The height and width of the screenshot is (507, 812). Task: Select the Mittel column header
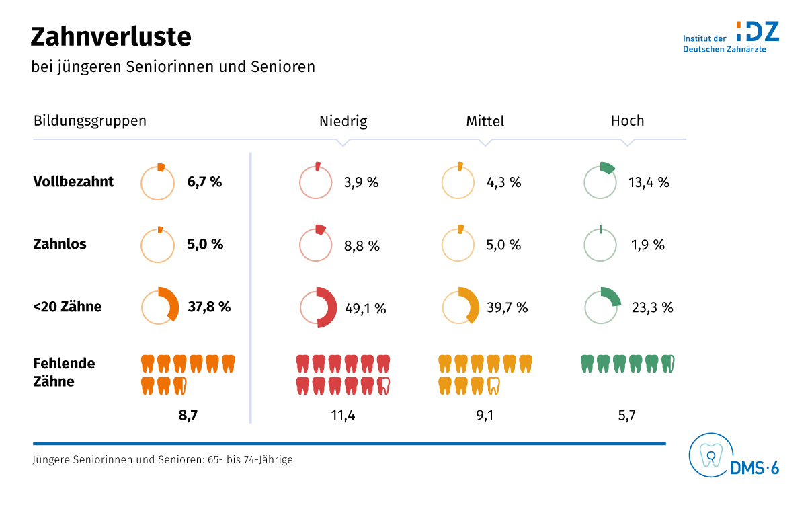pos(485,121)
